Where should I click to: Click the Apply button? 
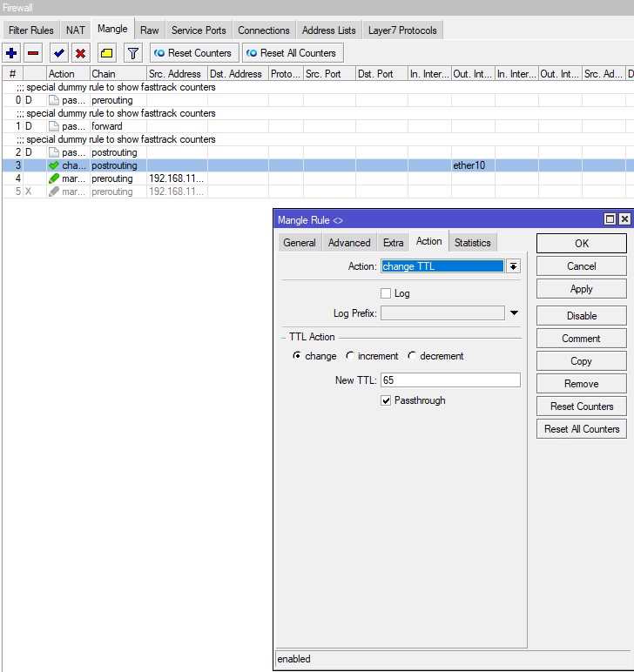(x=581, y=289)
